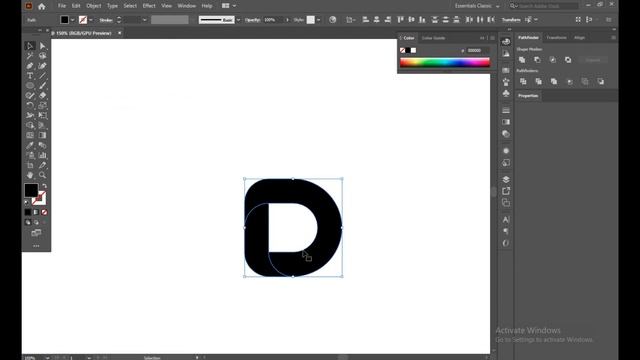Click the Merge pathfinder icon
This screenshot has width=640, height=360.
point(554,82)
